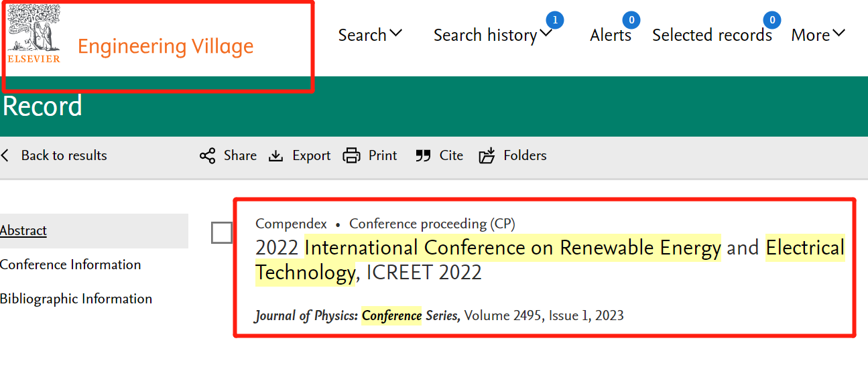868x365 pixels.
Task: Click the printer icon
Action: coord(351,155)
